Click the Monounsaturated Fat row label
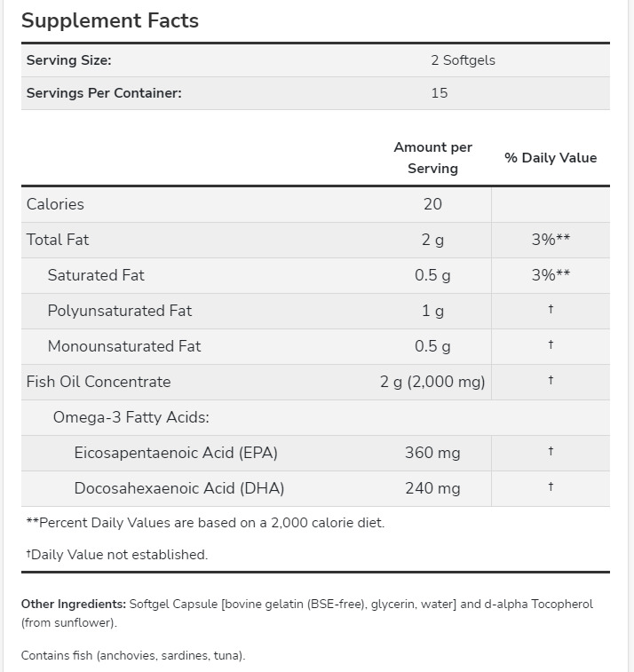This screenshot has height=672, width=634. (x=124, y=346)
